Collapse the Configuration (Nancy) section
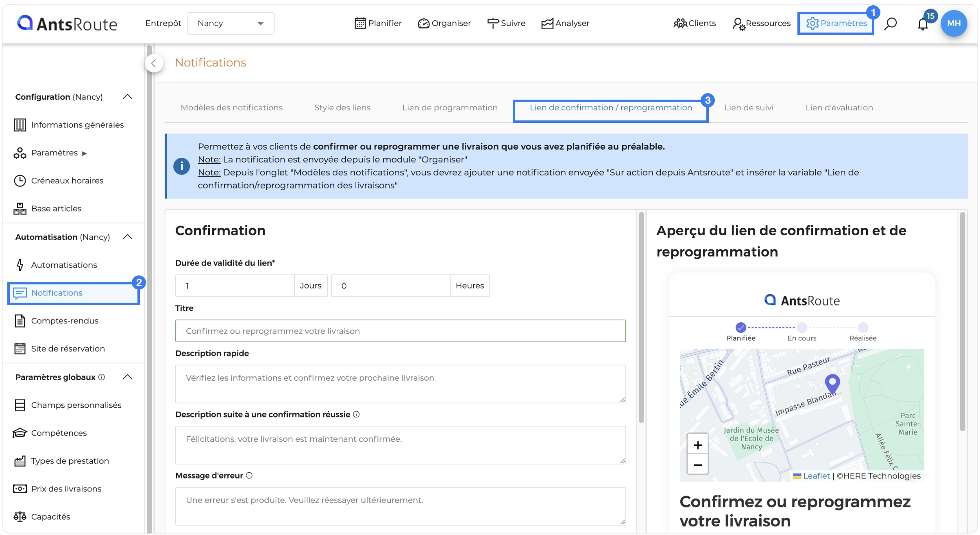This screenshot has width=980, height=535. (128, 96)
